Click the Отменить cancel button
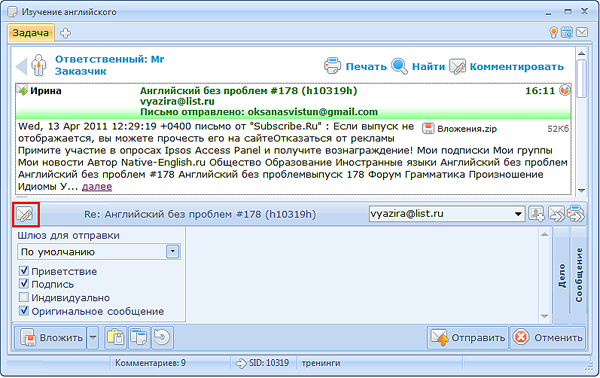600x378 pixels. pos(548,337)
